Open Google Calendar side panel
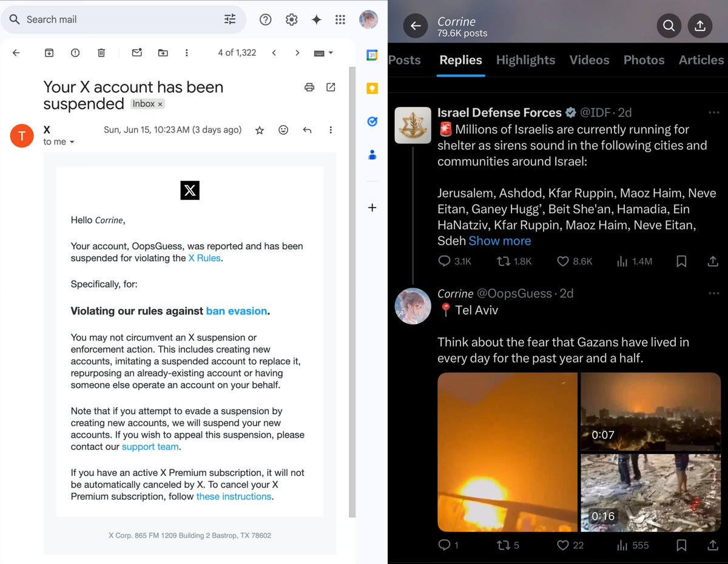Screen dimensions: 728x564 point(372,55)
